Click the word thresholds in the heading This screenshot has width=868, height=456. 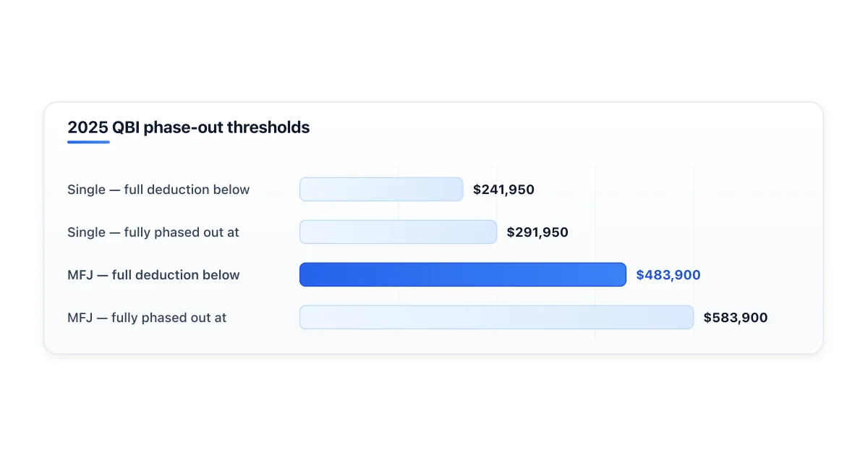click(x=268, y=128)
